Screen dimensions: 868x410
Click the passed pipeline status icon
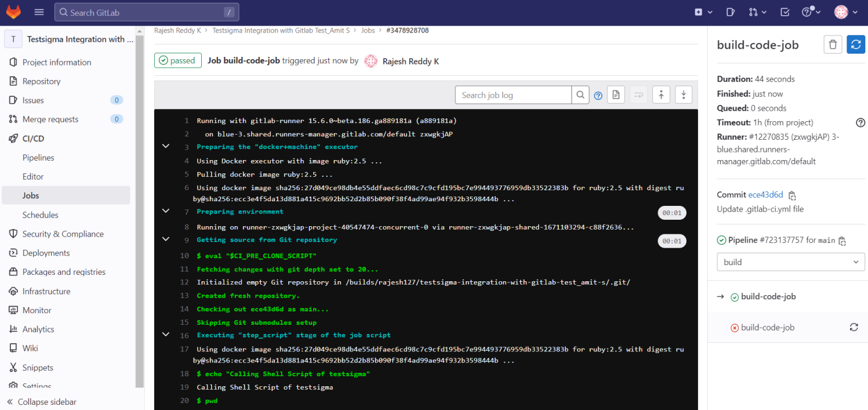pos(721,240)
